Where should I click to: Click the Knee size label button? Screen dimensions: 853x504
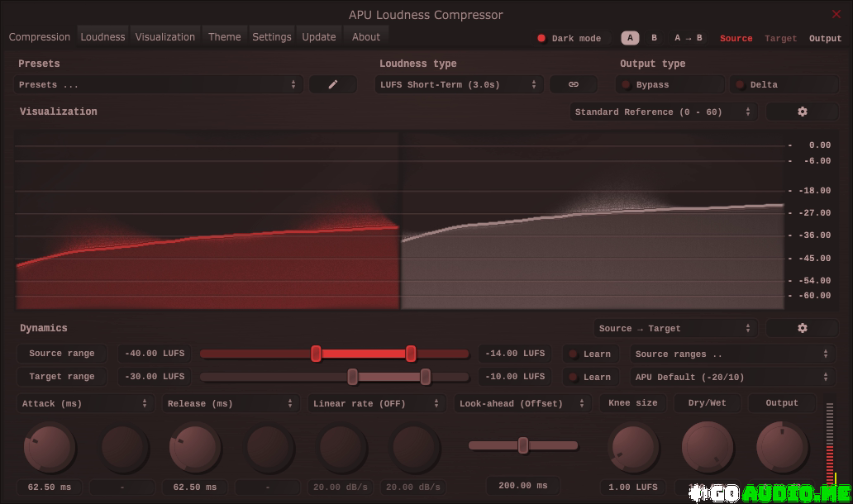pos(632,403)
